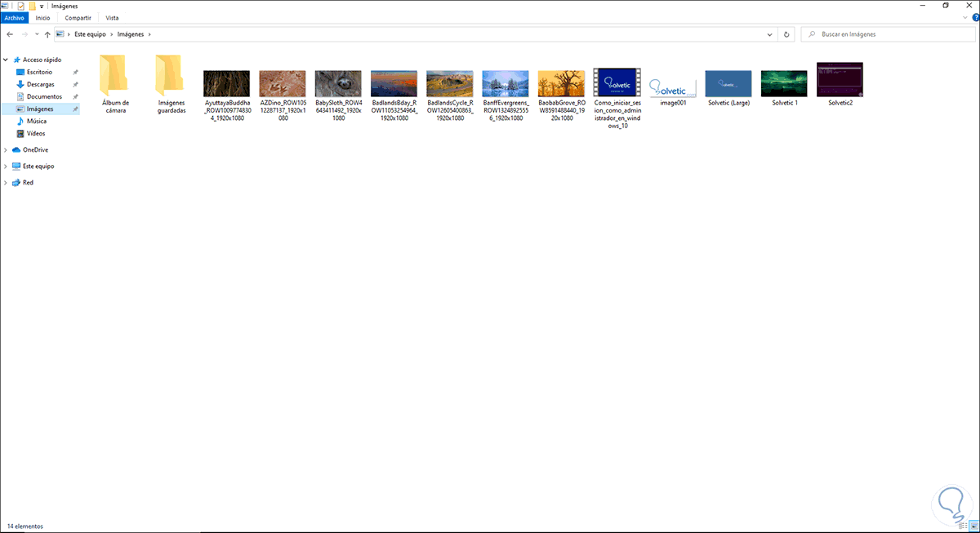Collapse the Acceso rápido section

click(x=5, y=60)
